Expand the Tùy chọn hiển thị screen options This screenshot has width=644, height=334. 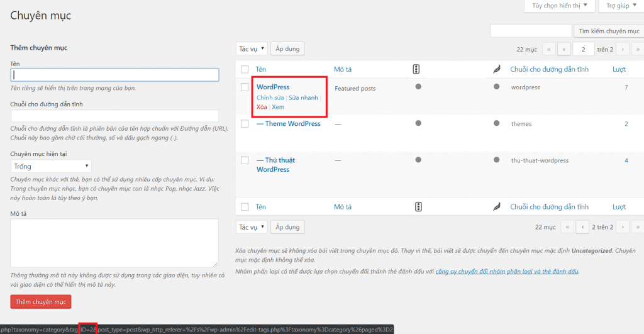(559, 6)
